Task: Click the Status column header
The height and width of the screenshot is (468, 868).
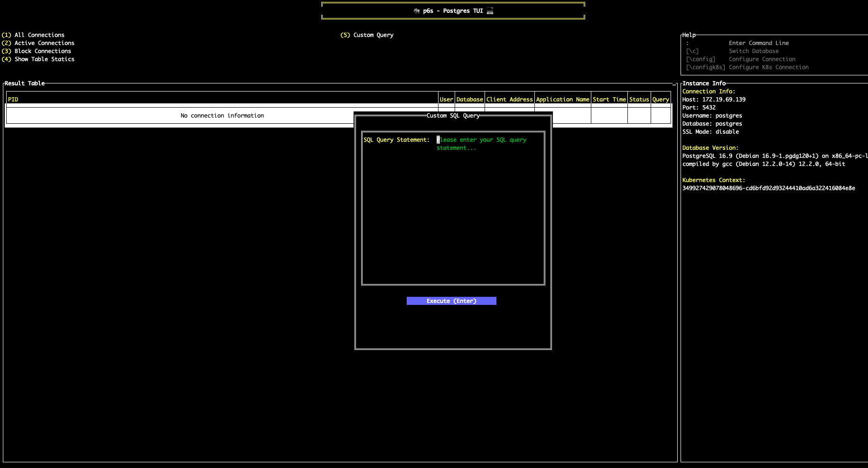Action: pos(639,100)
